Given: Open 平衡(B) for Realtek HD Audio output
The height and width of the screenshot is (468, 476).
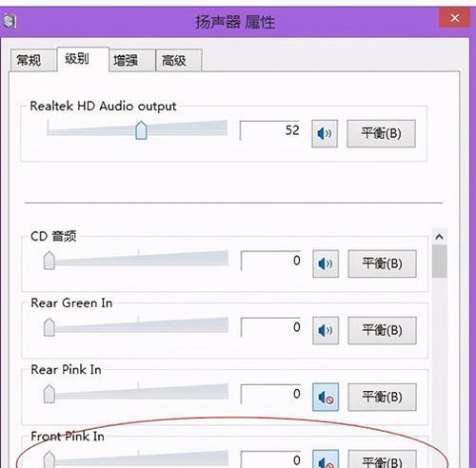Looking at the screenshot, I should tap(381, 133).
